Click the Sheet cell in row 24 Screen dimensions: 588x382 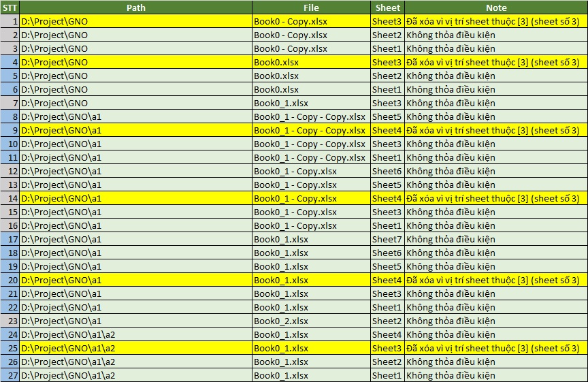[x=387, y=334]
